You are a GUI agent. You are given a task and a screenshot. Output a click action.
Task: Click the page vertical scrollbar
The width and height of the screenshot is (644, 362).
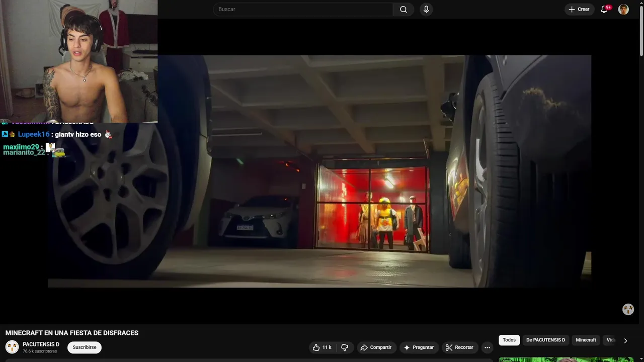pyautogui.click(x=641, y=30)
